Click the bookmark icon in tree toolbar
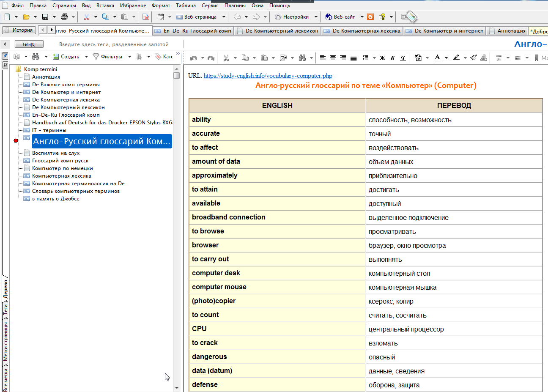This screenshot has height=392, width=548. point(139,57)
